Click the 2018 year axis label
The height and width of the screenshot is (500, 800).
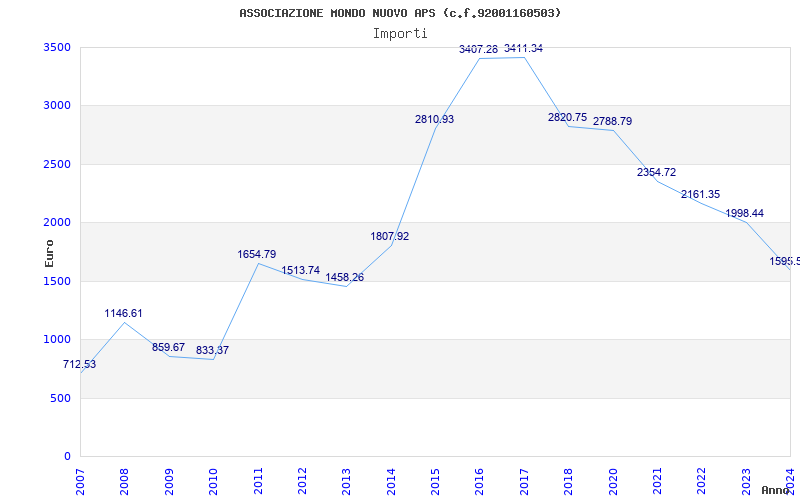[568, 482]
